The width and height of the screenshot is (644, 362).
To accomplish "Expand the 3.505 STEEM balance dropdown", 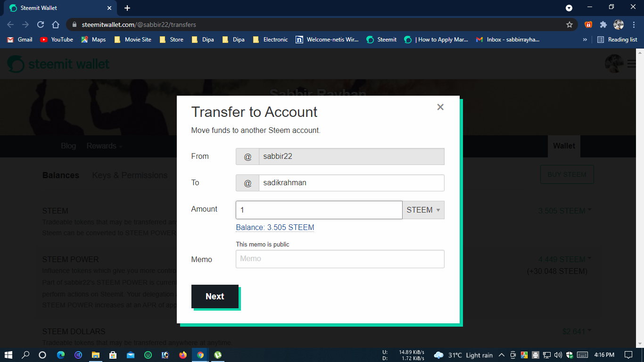I will point(565,211).
